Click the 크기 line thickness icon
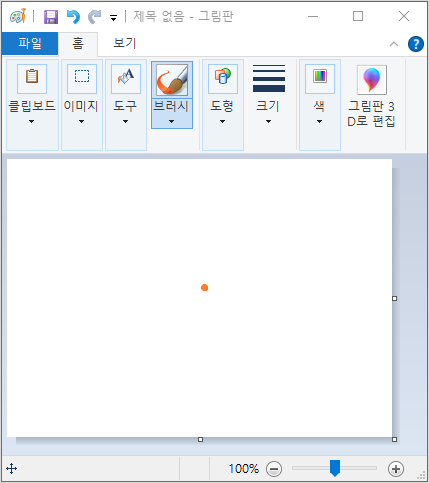Viewport: 429px width, 483px height. pyautogui.click(x=269, y=79)
